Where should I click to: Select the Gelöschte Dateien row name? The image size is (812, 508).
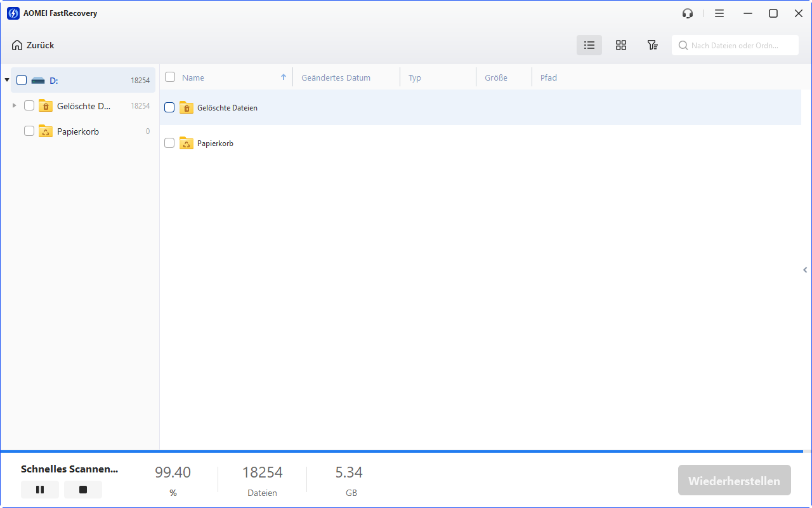227,108
